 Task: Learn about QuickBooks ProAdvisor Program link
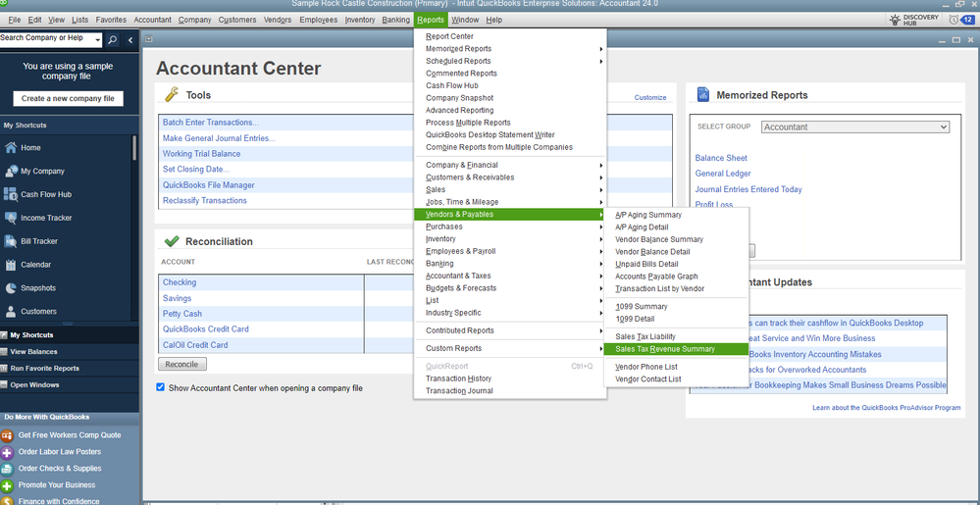click(886, 408)
